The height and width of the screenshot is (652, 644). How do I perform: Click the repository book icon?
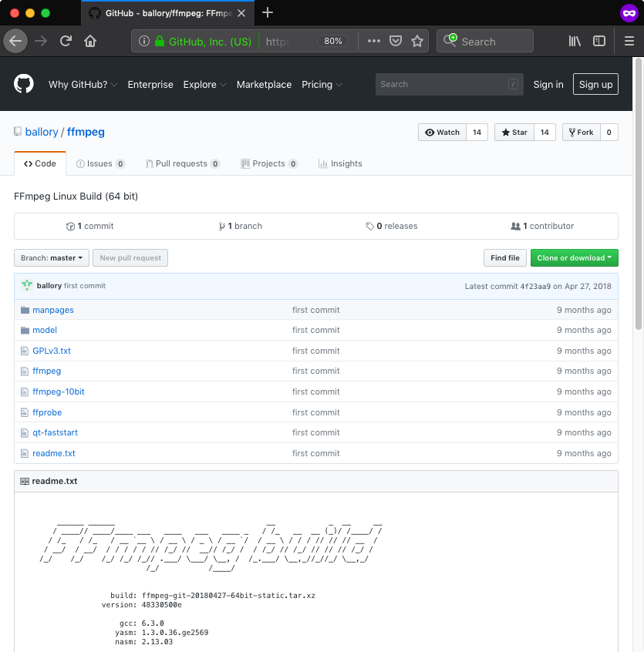18,132
